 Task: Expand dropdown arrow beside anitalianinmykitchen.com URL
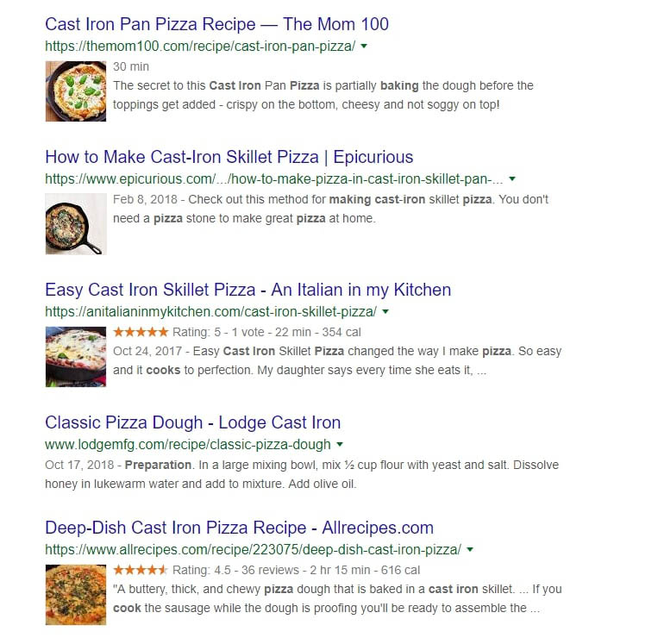pos(385,312)
